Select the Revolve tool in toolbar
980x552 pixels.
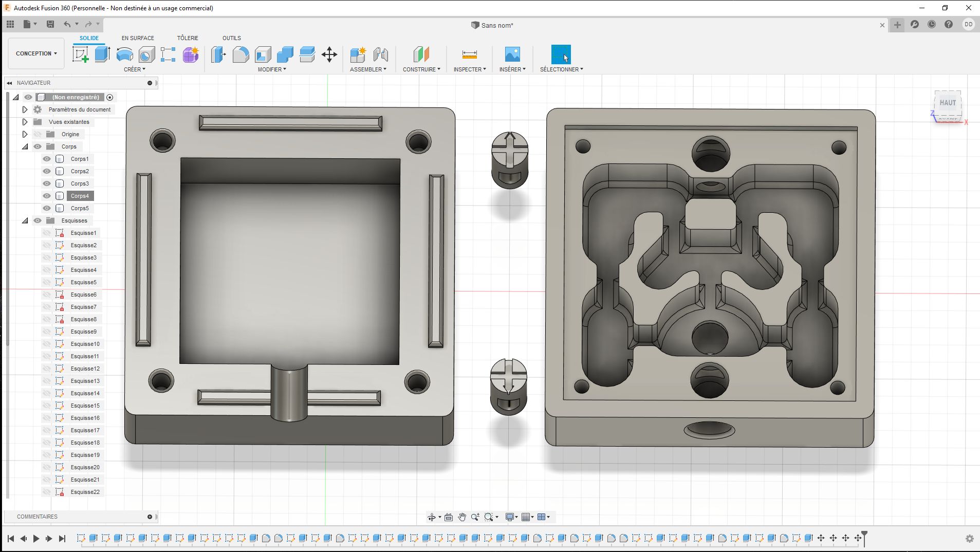pos(124,54)
